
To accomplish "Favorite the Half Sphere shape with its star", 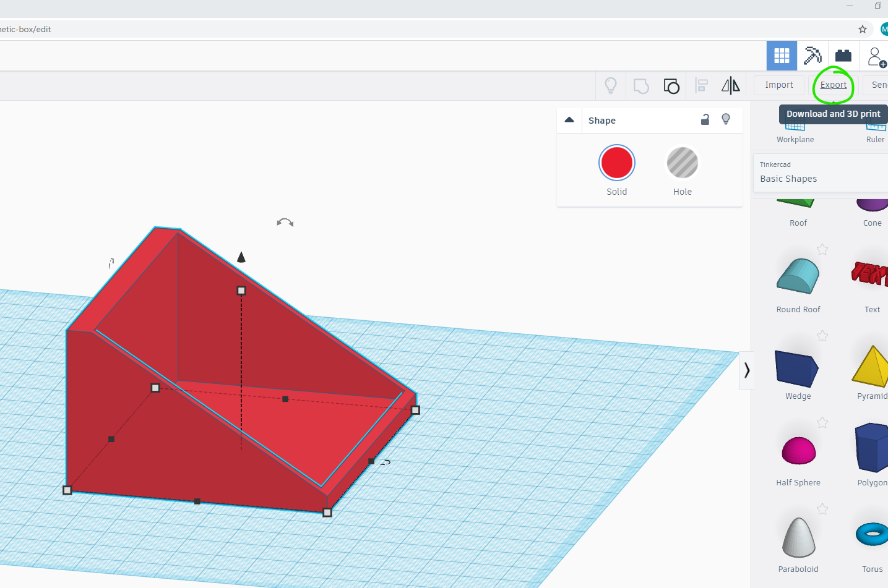I will 822,422.
